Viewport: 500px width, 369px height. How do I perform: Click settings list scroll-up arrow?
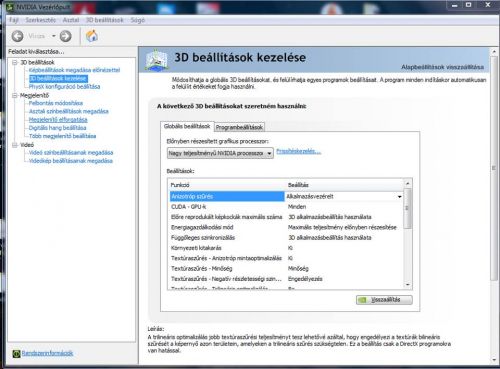[x=407, y=184]
